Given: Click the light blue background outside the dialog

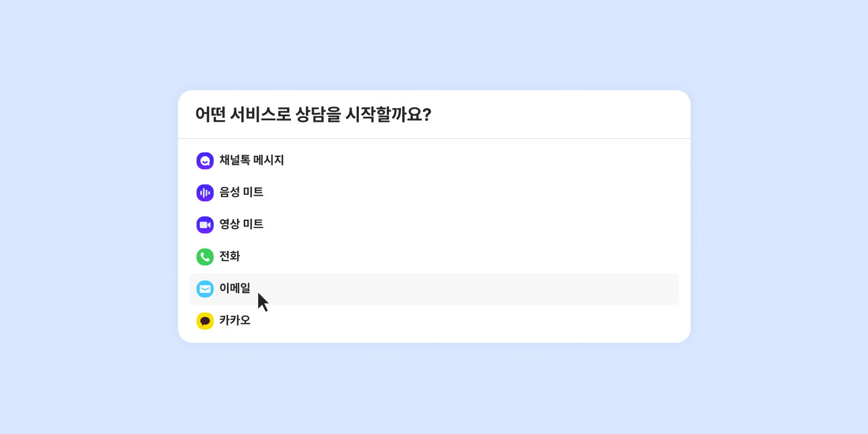Looking at the screenshot, I should click(x=83, y=223).
